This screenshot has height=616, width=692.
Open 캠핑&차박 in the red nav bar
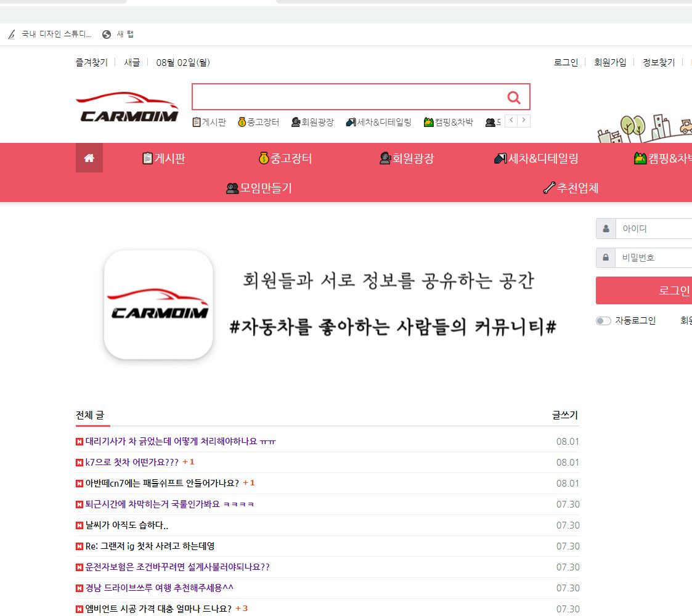[663, 158]
